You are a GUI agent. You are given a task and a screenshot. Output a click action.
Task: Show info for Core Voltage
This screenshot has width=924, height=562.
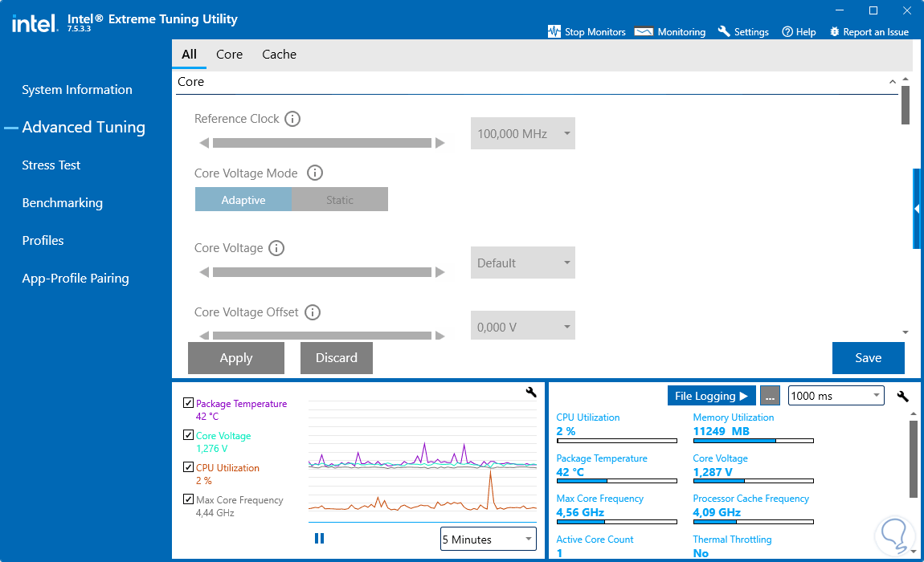pyautogui.click(x=276, y=248)
